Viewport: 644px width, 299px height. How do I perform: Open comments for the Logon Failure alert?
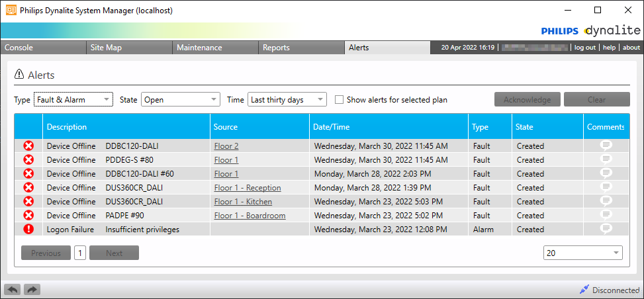click(x=606, y=229)
